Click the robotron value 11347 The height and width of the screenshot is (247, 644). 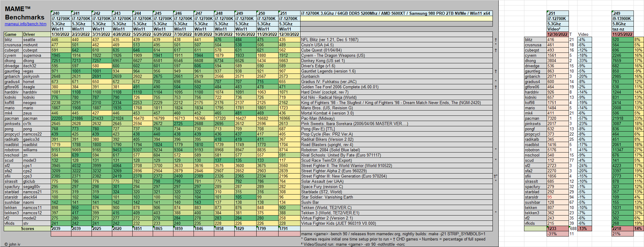point(622,150)
